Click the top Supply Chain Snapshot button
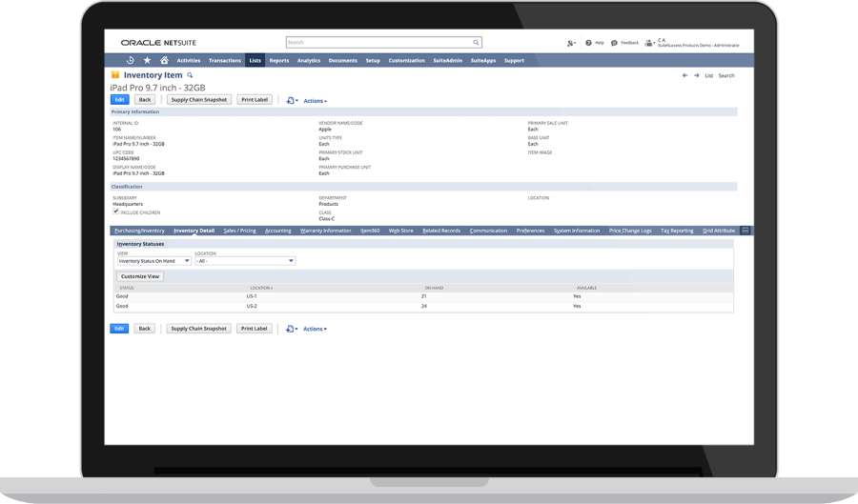The height and width of the screenshot is (504, 858). click(x=199, y=99)
